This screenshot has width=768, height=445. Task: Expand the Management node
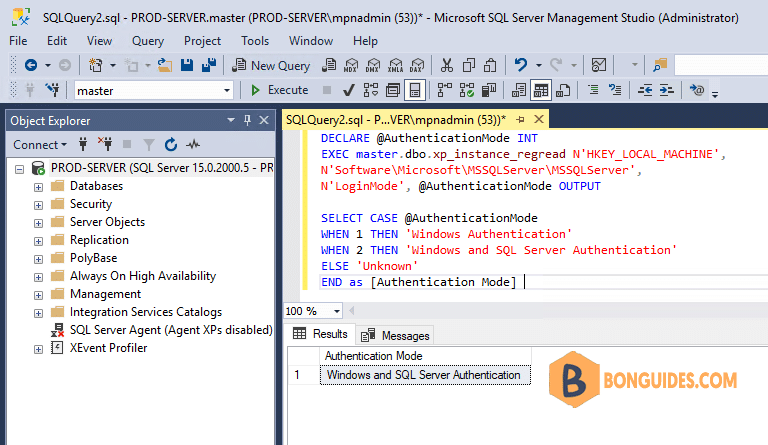38,295
